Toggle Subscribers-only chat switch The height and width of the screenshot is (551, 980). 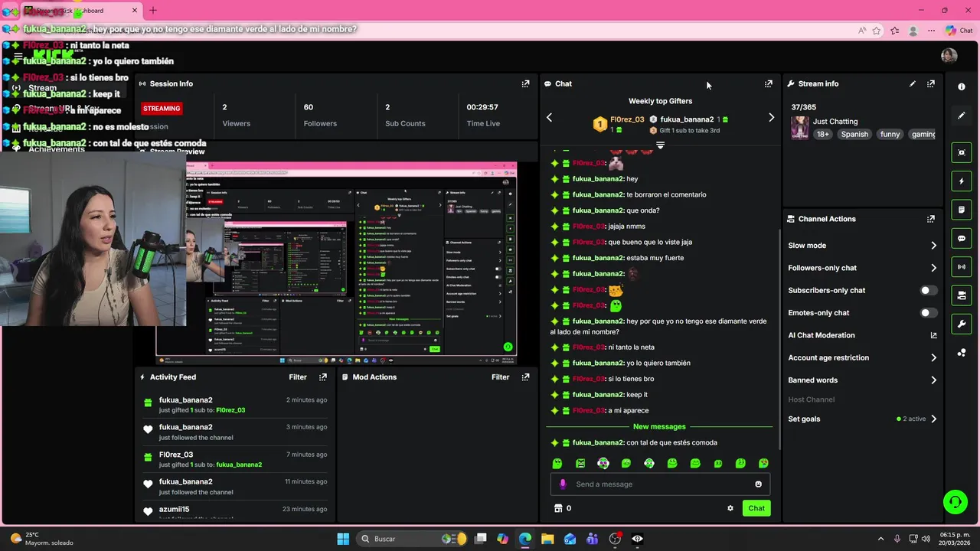(928, 290)
